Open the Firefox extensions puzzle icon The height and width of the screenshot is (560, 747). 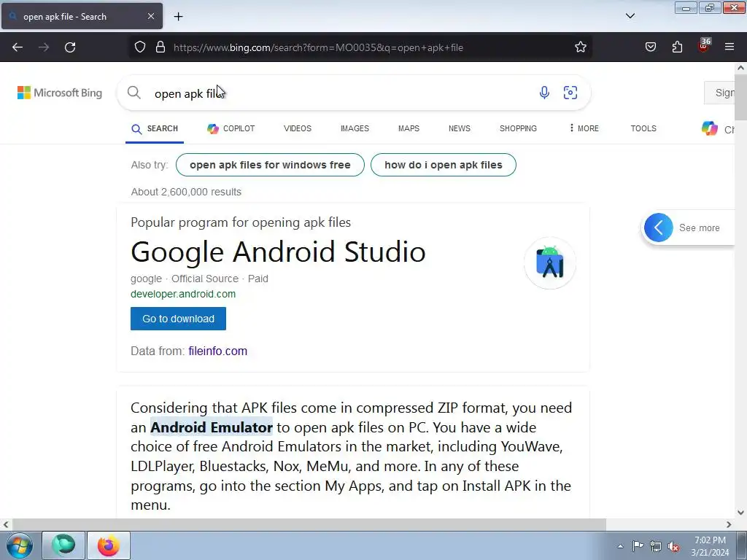point(677,47)
